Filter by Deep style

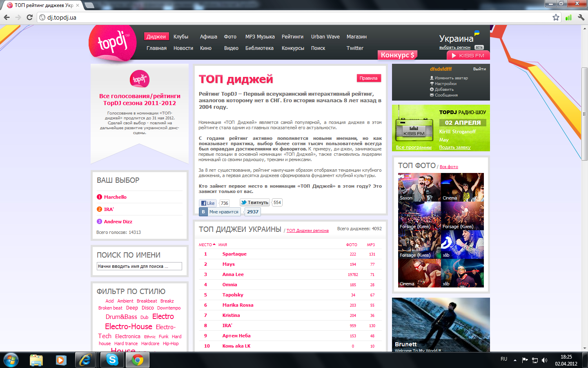(132, 308)
